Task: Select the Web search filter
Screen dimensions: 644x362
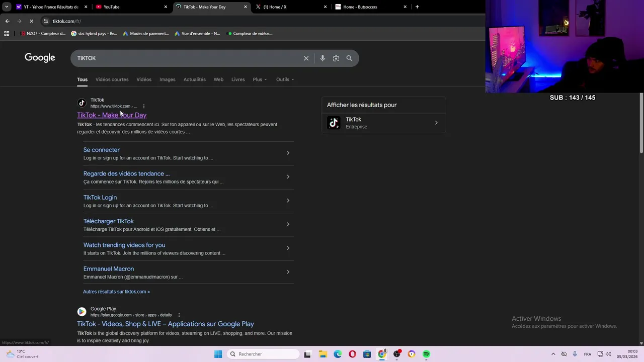Action: click(x=218, y=79)
